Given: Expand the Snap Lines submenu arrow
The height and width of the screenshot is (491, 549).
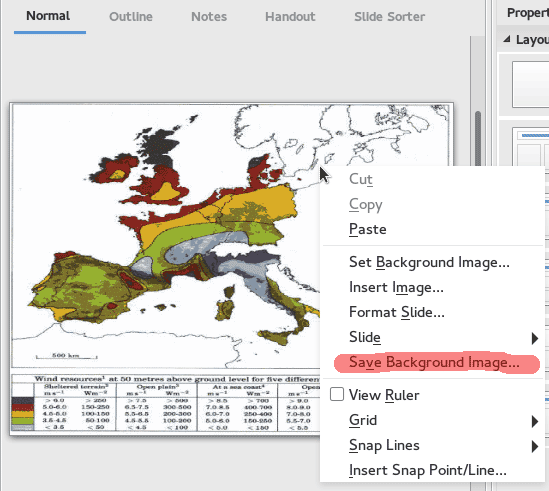Looking at the screenshot, I should [534, 447].
